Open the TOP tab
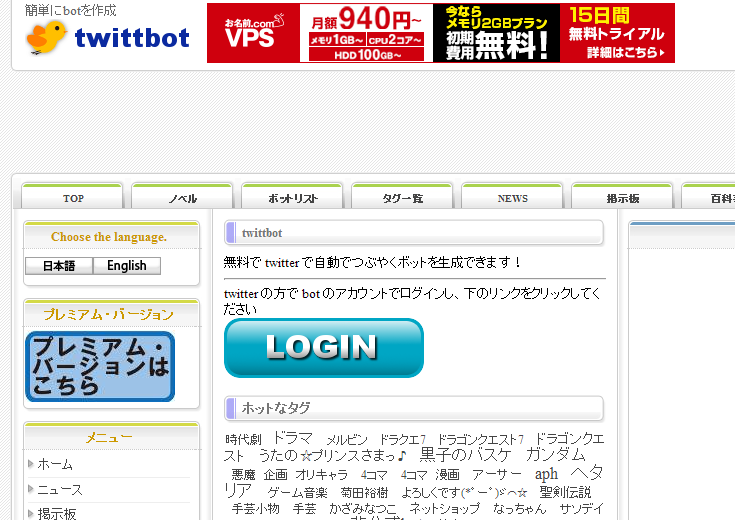 tap(73, 198)
